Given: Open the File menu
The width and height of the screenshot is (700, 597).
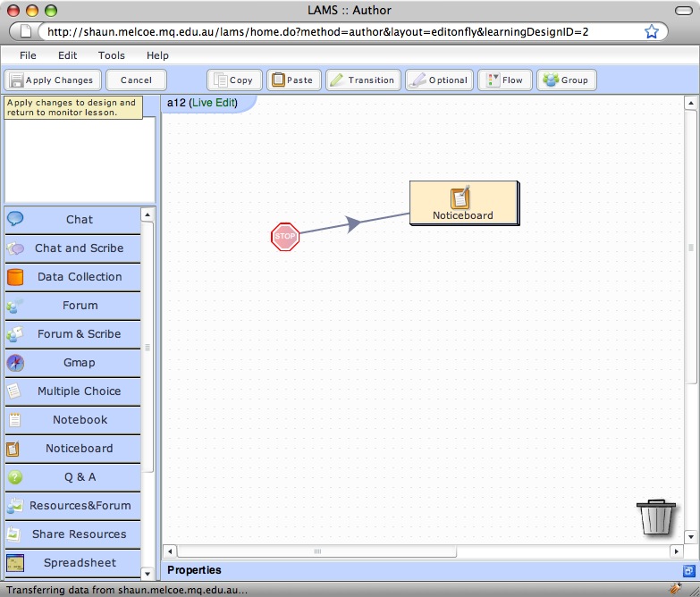Looking at the screenshot, I should click(28, 55).
